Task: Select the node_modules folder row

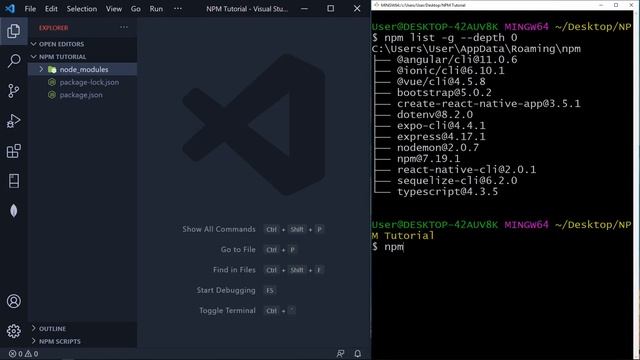Action: tap(82, 69)
